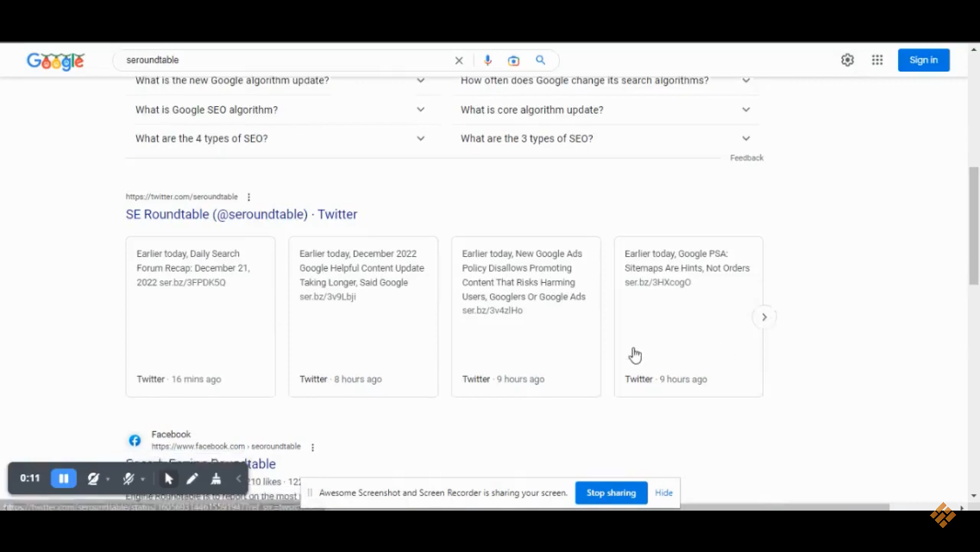
Task: Start voice search with microphone icon
Action: point(487,60)
